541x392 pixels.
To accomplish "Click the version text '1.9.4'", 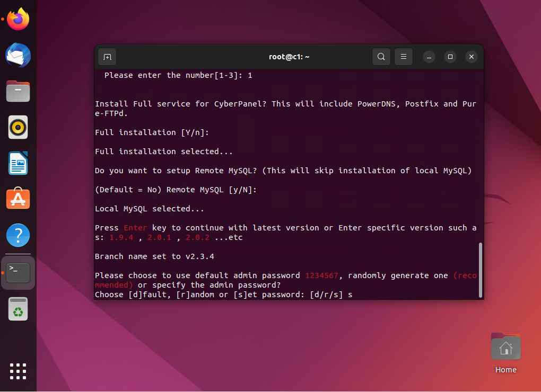I will point(121,237).
